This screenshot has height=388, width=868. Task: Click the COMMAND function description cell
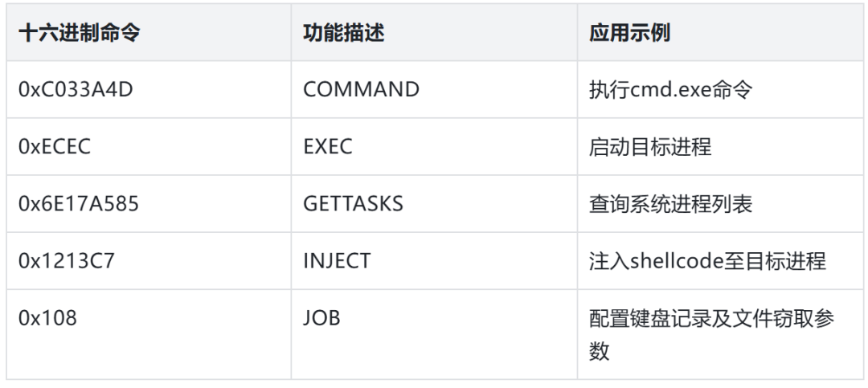point(361,89)
